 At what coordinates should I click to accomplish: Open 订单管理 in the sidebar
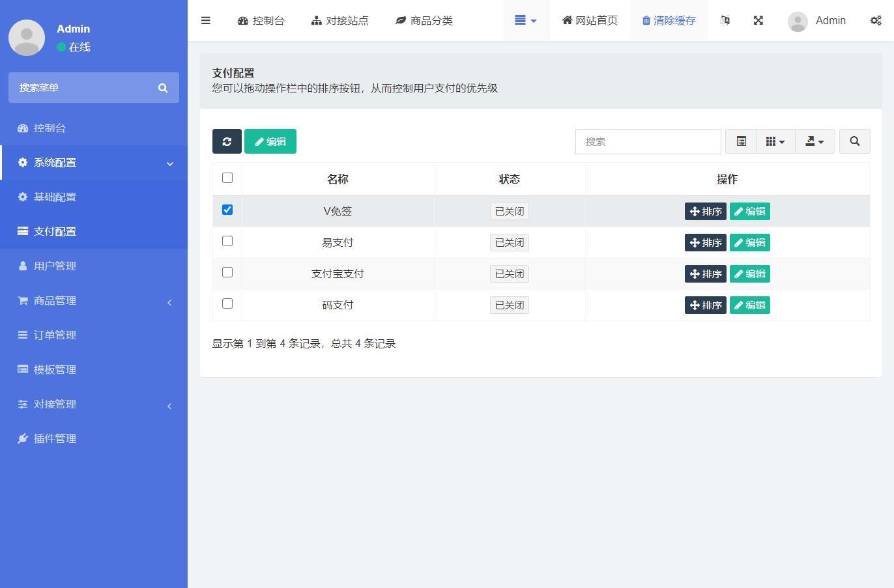coord(94,335)
